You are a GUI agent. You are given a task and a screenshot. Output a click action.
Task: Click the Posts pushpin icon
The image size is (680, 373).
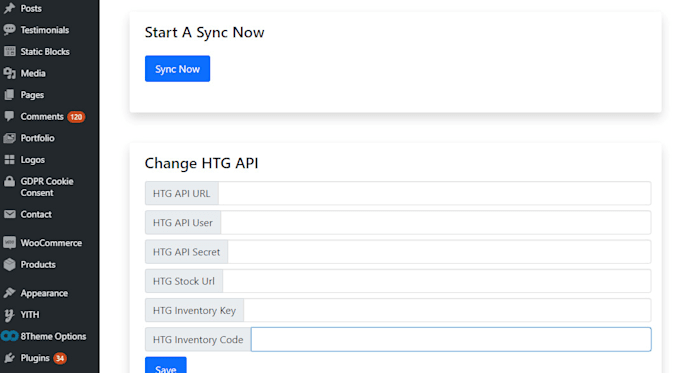[9, 8]
